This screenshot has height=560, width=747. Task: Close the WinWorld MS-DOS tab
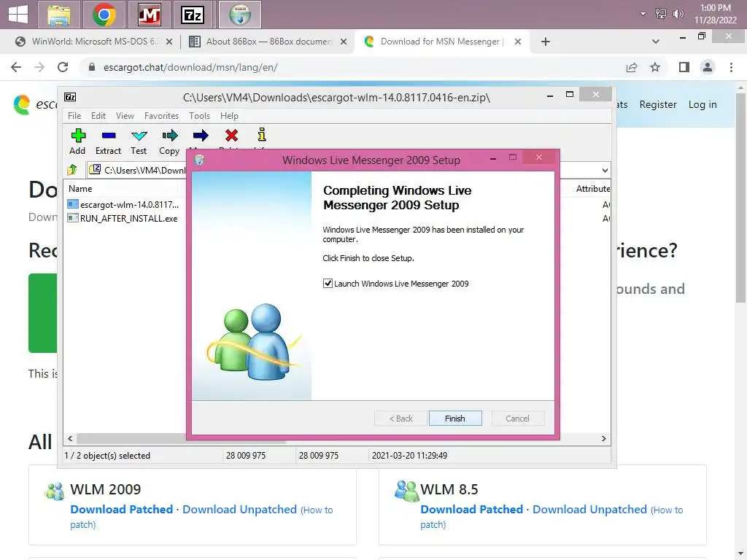tap(169, 42)
